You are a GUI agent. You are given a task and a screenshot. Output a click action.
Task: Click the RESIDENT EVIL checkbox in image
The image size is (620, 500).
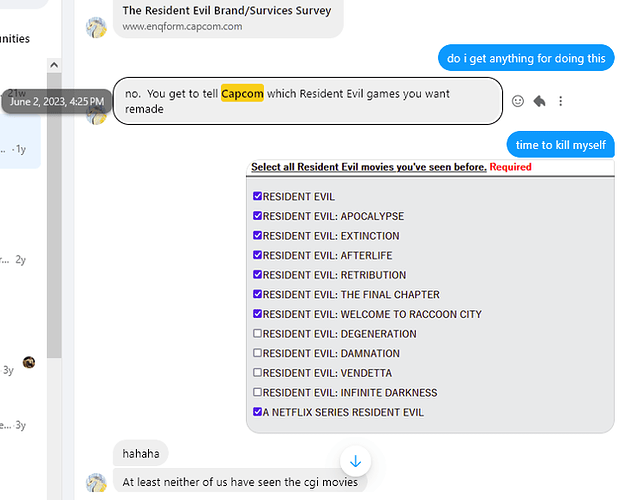[x=257, y=196]
